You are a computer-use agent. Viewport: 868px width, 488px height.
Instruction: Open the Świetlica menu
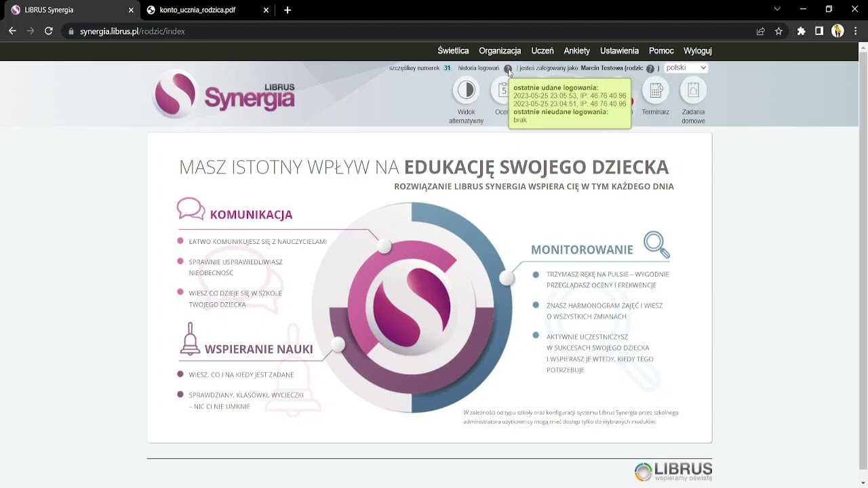(453, 51)
